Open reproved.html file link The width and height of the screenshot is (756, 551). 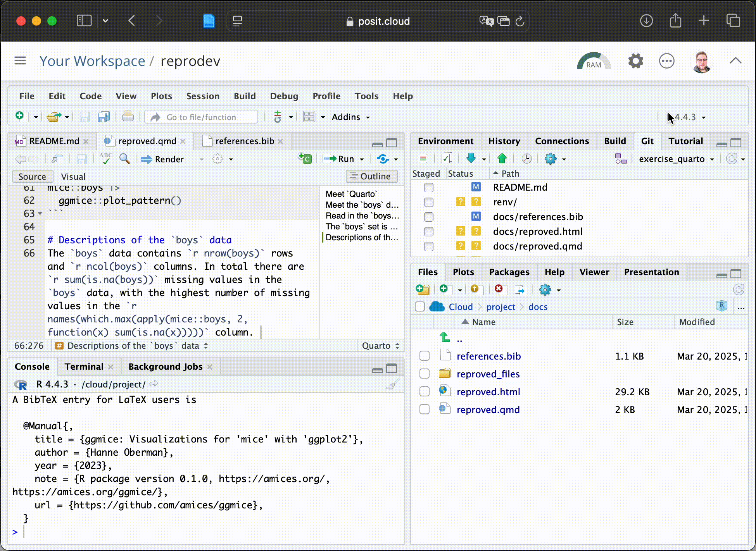pos(488,392)
